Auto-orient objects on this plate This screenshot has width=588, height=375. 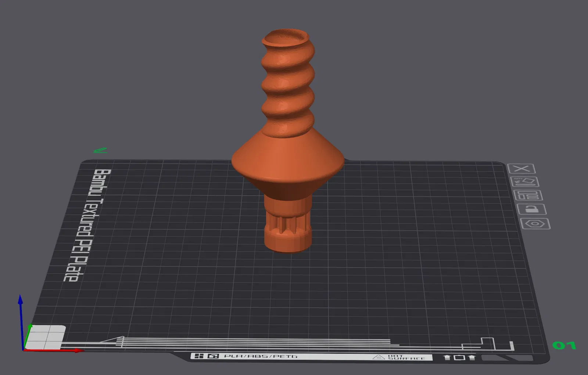tap(525, 182)
